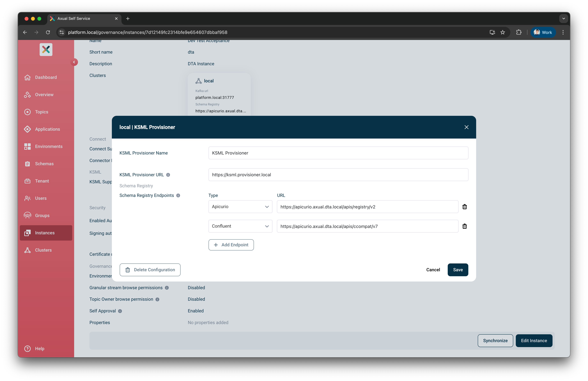This screenshot has width=588, height=381.
Task: Open the Applications section
Action: [x=47, y=129]
